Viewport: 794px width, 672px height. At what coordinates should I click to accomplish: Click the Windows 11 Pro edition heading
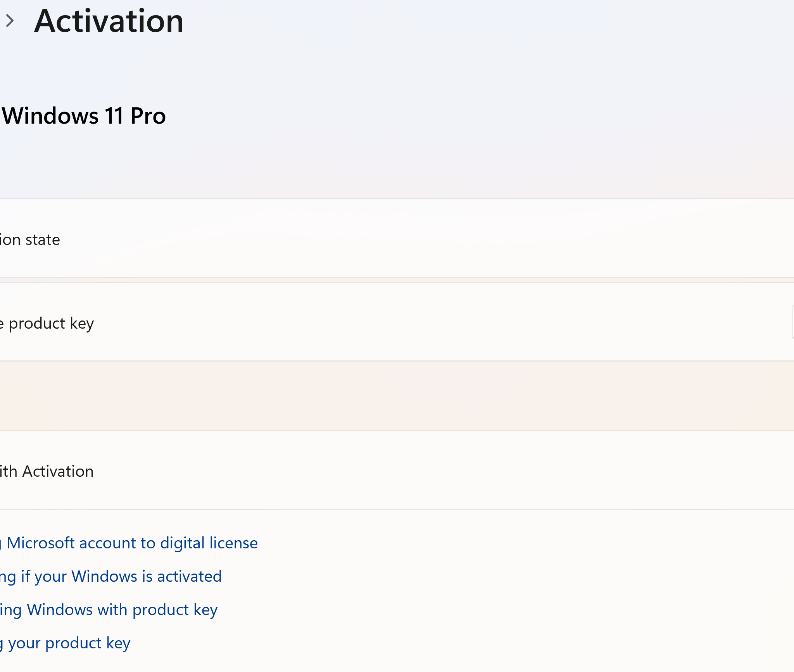(x=84, y=115)
